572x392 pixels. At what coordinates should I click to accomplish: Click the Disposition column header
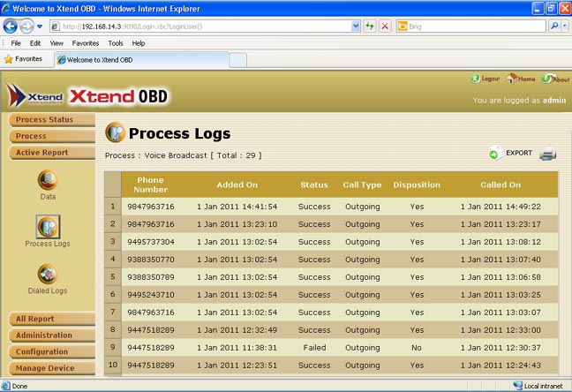pyautogui.click(x=417, y=185)
